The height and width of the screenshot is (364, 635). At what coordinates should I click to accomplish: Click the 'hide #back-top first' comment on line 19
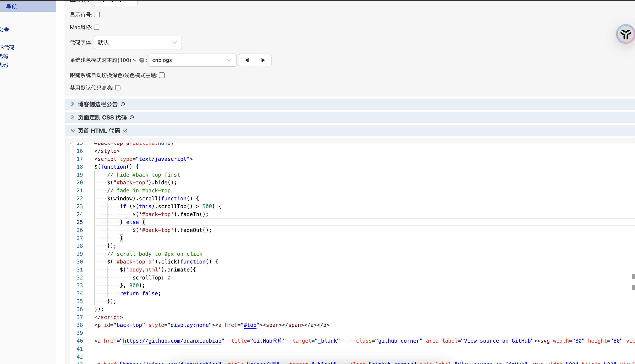pyautogui.click(x=144, y=175)
